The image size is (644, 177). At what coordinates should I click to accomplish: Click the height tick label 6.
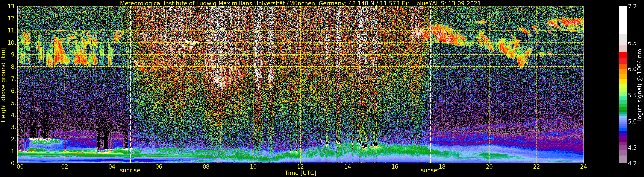(x=14, y=91)
